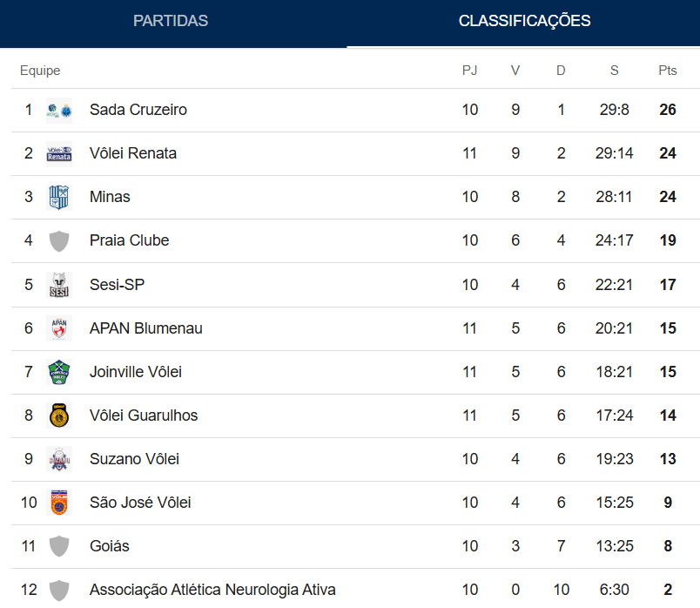The height and width of the screenshot is (608, 700).
Task: Click the Equipe column header
Action: tap(40, 71)
